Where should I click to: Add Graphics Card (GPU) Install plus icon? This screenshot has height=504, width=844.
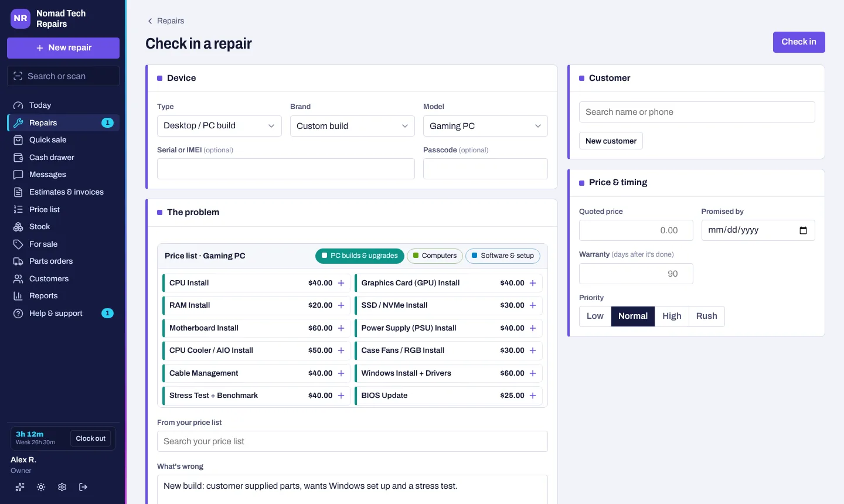[533, 283]
